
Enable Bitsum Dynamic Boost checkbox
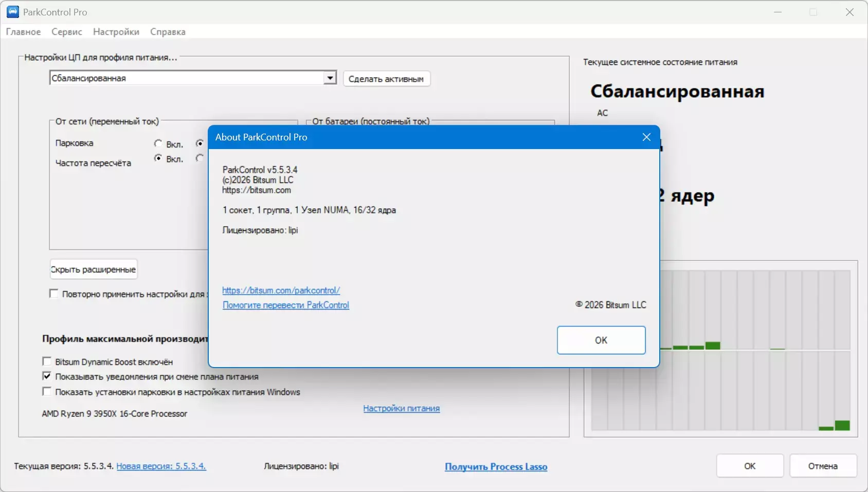tap(47, 361)
